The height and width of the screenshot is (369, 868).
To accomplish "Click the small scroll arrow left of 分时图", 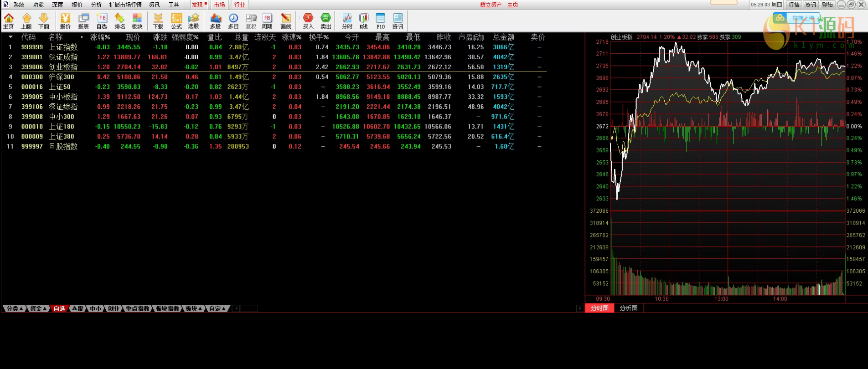I will pos(580,308).
